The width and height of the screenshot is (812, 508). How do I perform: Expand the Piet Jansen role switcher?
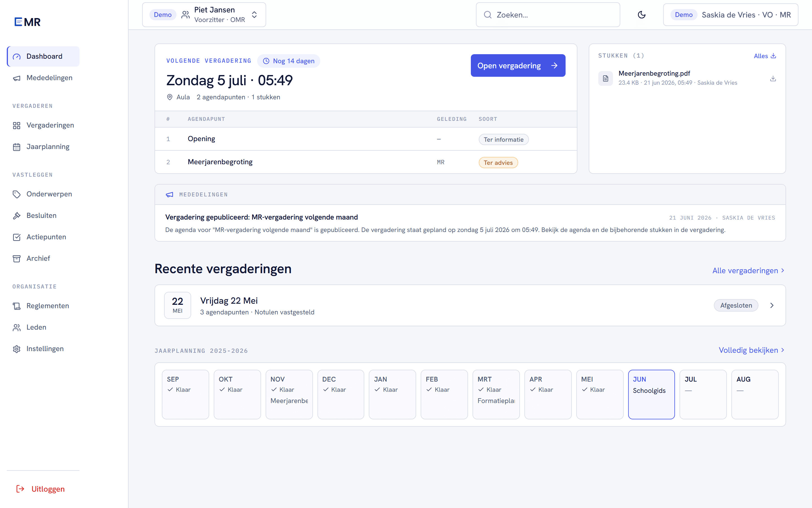(x=204, y=15)
